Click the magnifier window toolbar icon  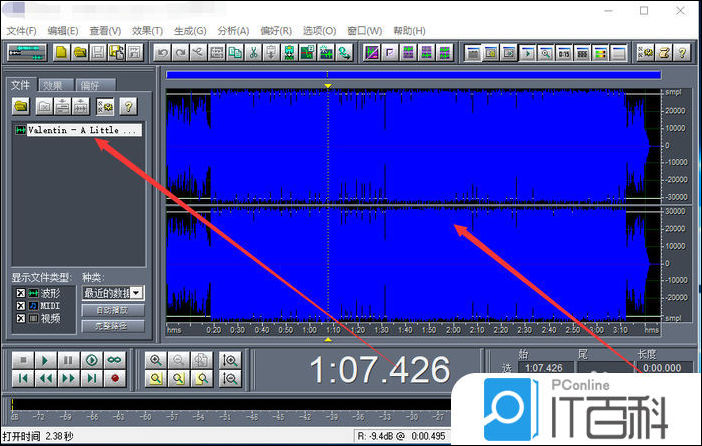tap(545, 53)
